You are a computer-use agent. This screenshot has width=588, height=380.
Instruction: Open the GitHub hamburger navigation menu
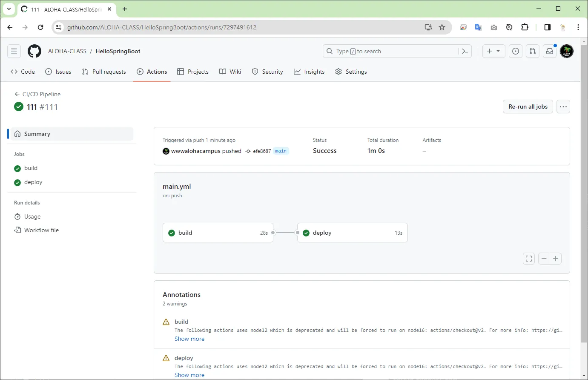pos(14,51)
